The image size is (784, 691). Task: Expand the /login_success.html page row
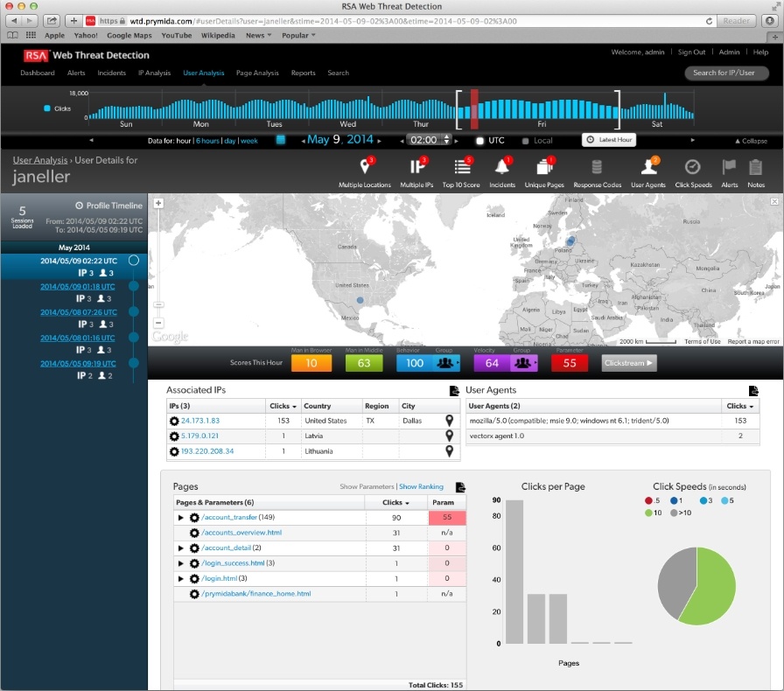(x=180, y=563)
